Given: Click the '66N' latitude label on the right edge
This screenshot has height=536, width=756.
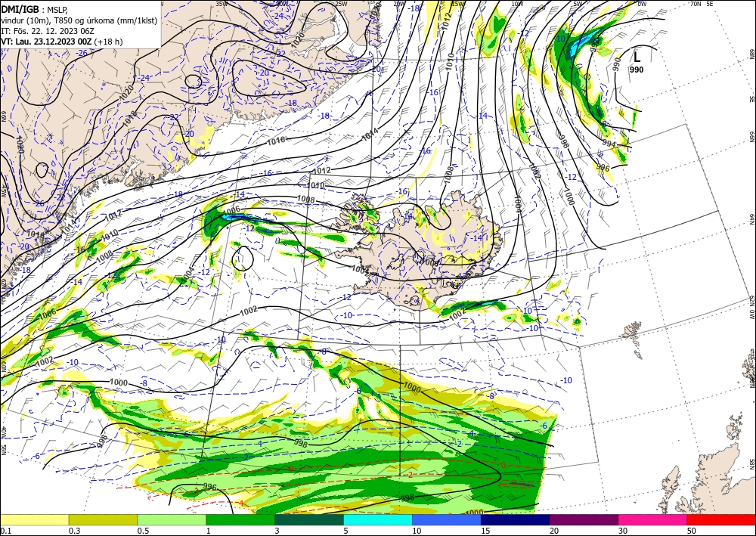Looking at the screenshot, I should [x=751, y=138].
